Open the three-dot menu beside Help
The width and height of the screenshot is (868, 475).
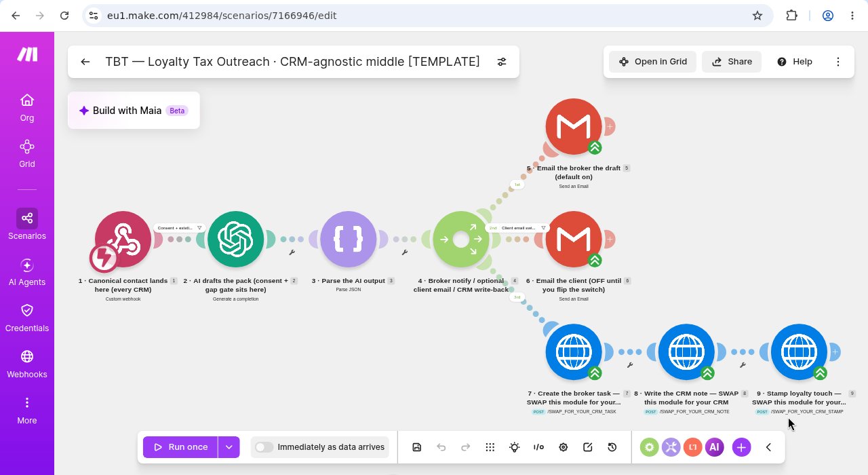point(838,62)
